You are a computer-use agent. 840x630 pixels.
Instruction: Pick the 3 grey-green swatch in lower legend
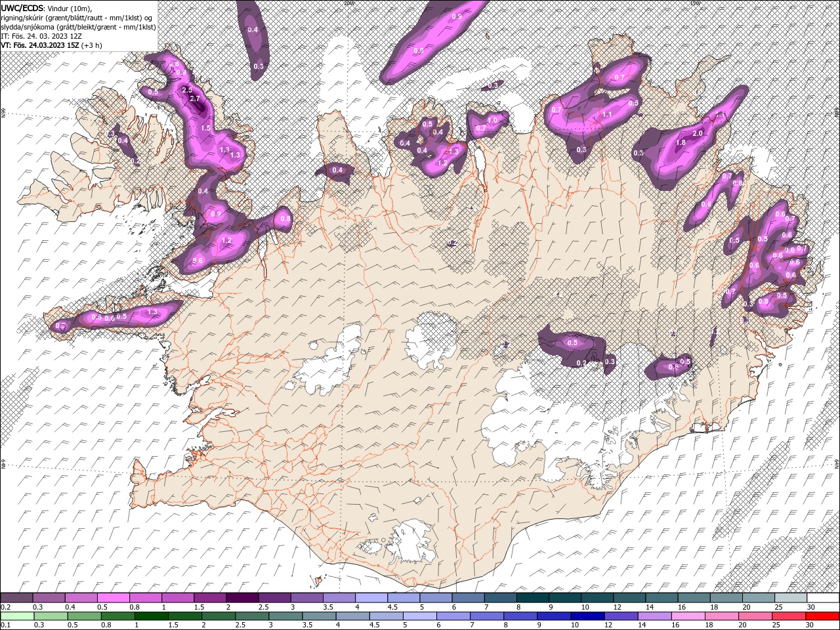(x=285, y=616)
